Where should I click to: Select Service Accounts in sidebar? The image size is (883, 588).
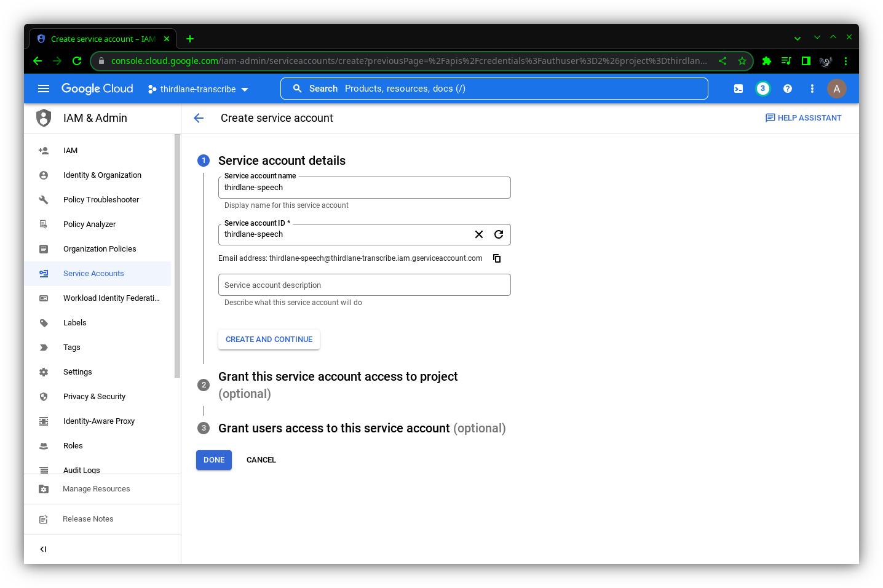pos(98,274)
